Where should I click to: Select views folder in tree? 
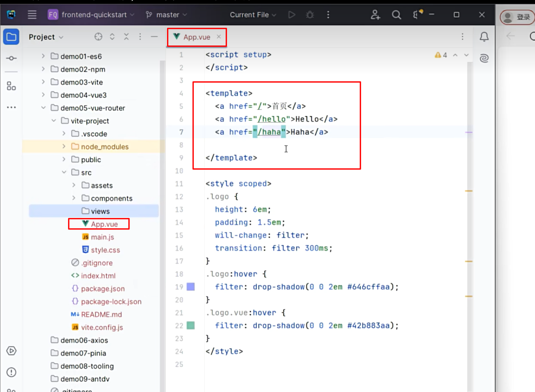click(94, 211)
